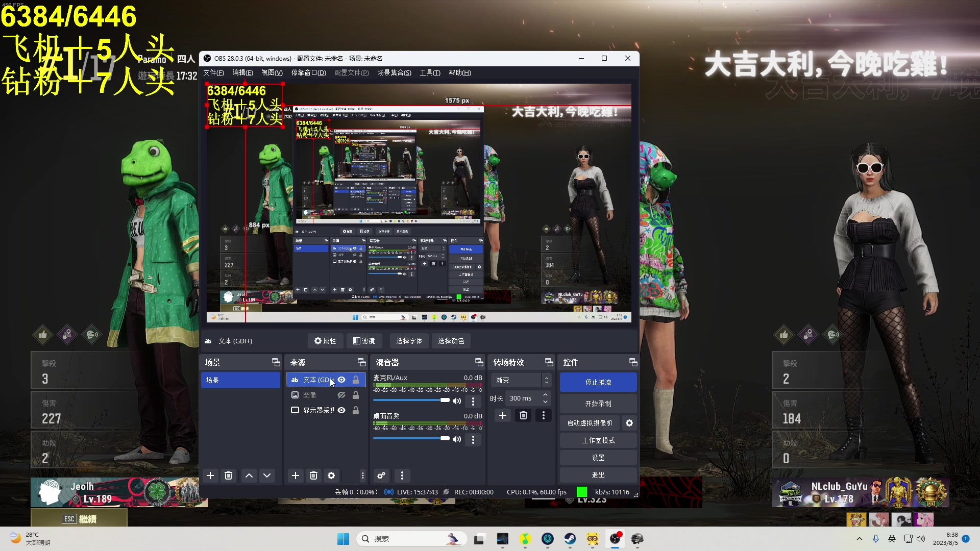Add a new scene with plus icon
The image size is (980, 551).
click(210, 475)
